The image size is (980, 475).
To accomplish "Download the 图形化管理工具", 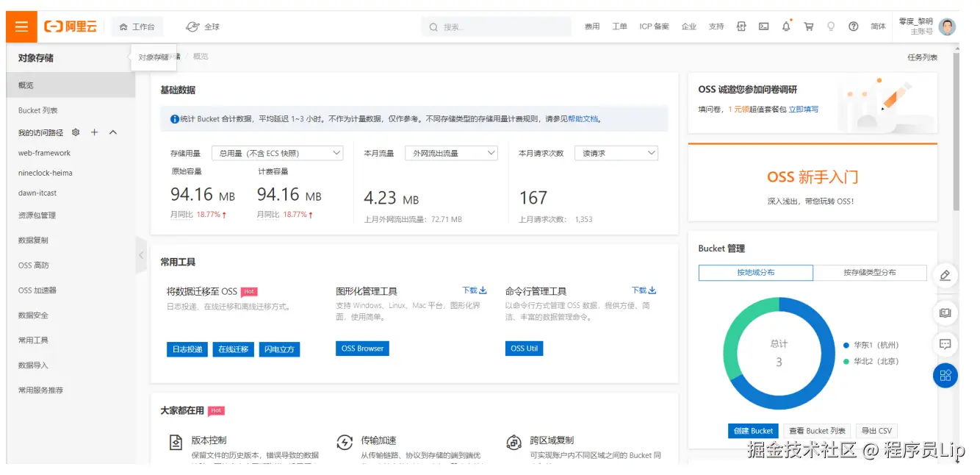I will (x=475, y=290).
